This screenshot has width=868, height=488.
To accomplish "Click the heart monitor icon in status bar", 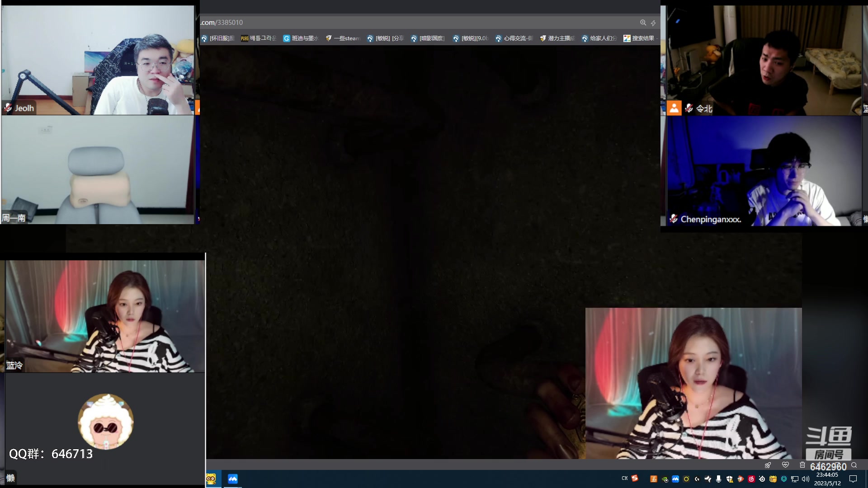I will [785, 465].
